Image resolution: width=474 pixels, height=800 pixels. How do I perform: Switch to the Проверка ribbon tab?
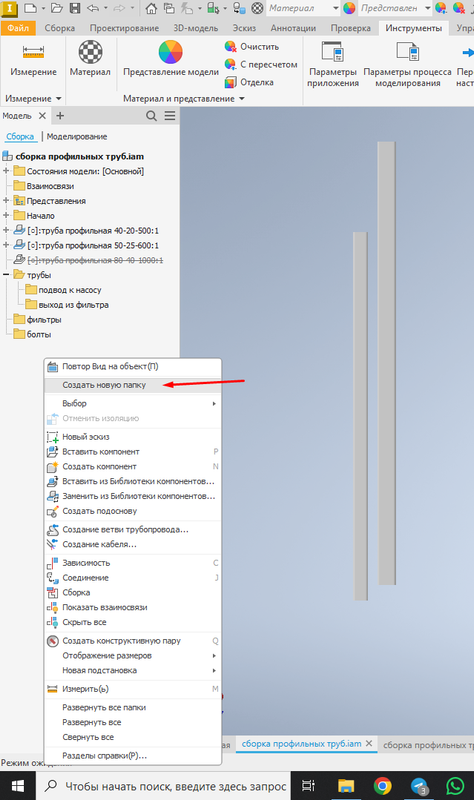pos(351,28)
